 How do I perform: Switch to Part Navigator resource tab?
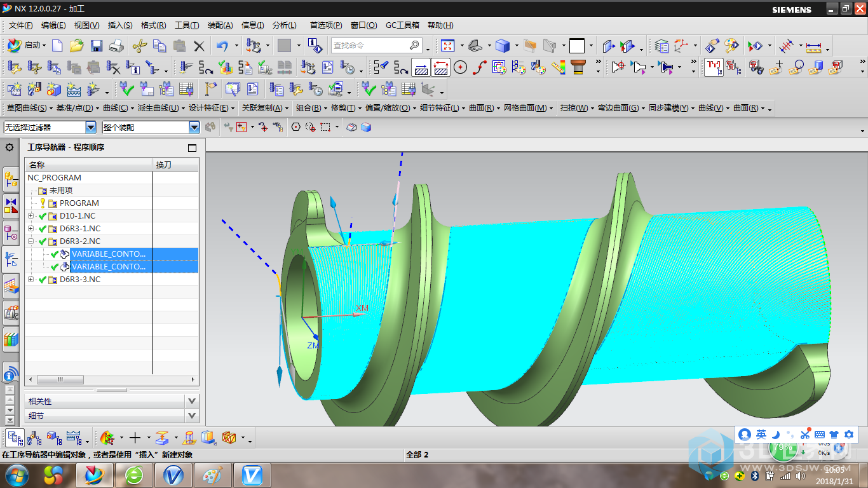pos(11,232)
